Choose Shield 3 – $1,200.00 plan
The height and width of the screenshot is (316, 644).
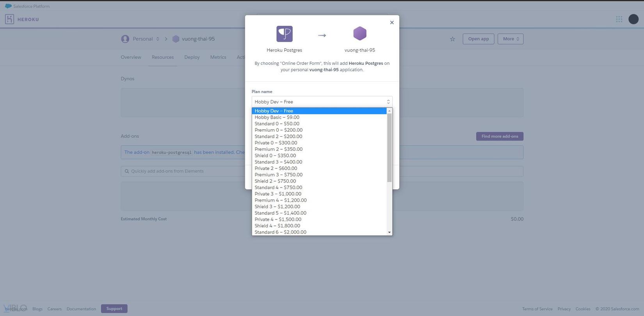coord(319,207)
